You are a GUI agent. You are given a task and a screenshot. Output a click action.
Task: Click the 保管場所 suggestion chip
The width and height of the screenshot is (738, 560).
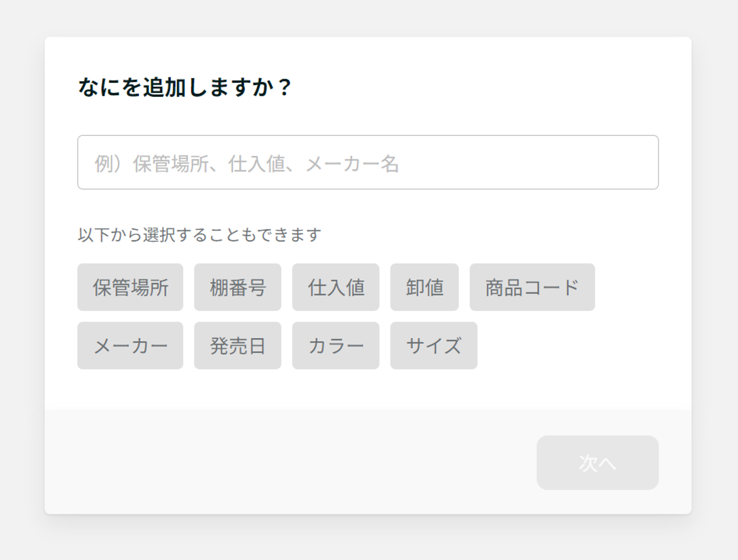[x=130, y=287]
